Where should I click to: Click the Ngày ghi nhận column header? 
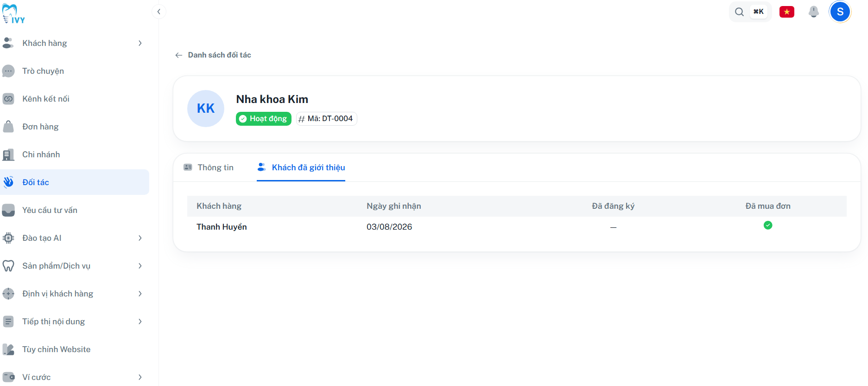394,206
